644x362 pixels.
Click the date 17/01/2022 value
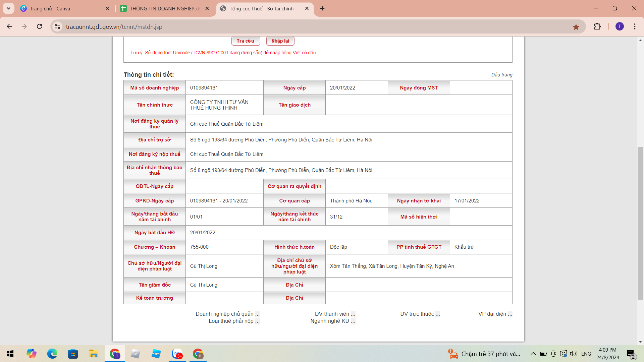coord(467,201)
